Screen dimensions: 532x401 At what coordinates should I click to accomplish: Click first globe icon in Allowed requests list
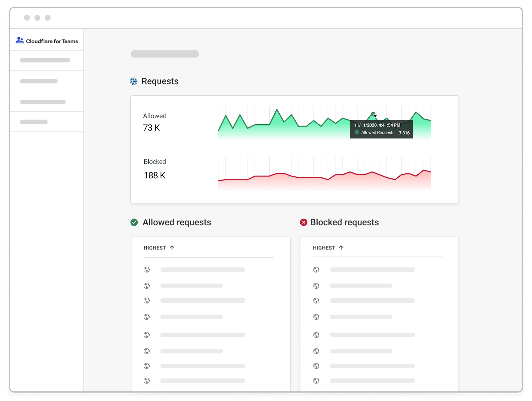pos(147,269)
